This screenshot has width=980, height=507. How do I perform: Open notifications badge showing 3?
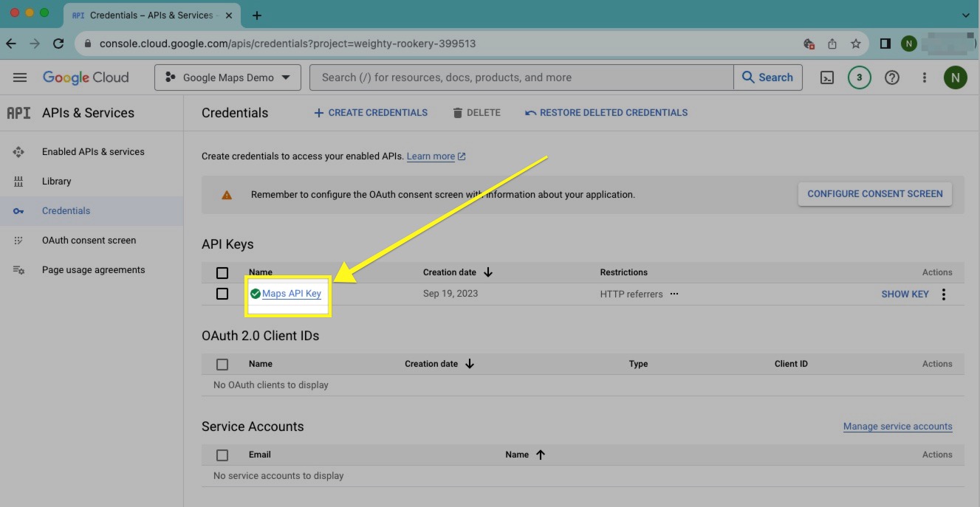[859, 77]
